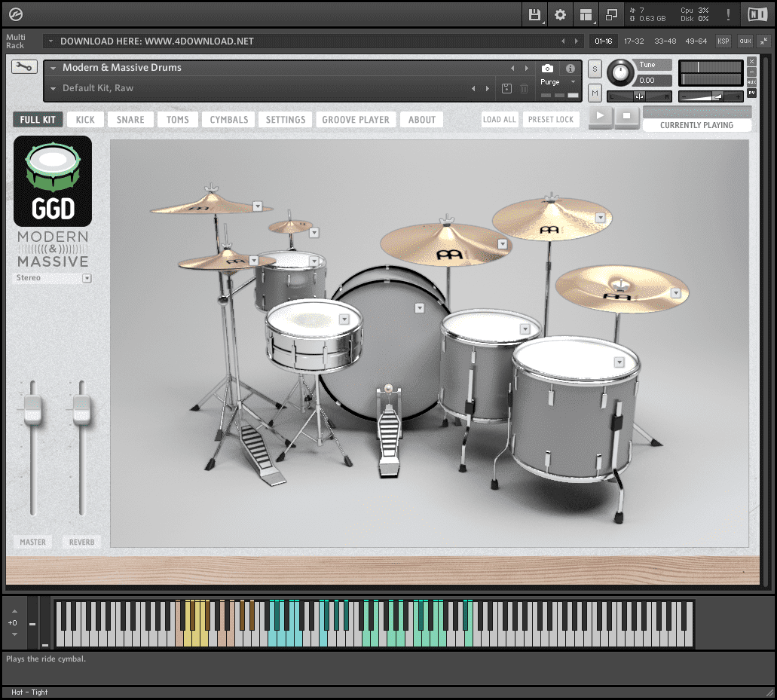Minimize instrument header minus icon
Screen dimensions: 777x700
pos(751,72)
